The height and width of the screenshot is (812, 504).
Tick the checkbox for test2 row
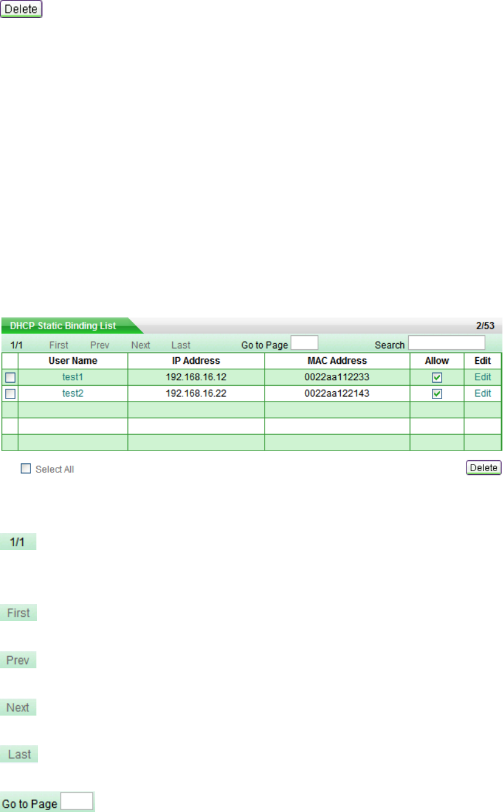click(10, 394)
